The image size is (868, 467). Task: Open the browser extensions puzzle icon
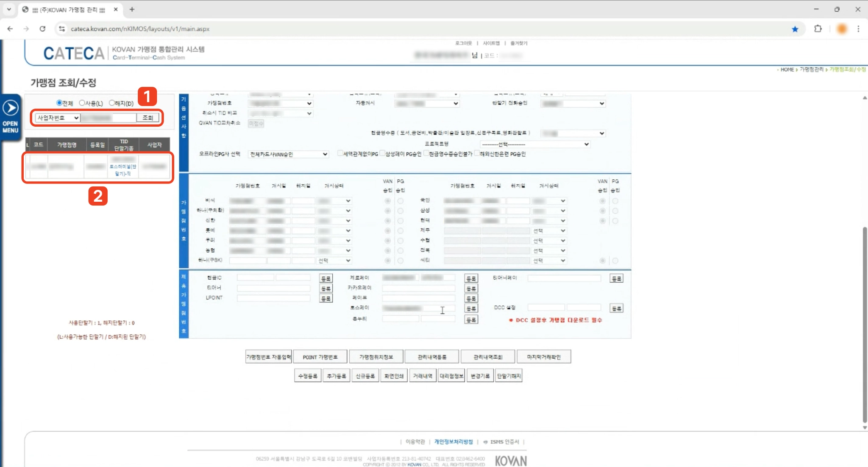(818, 29)
